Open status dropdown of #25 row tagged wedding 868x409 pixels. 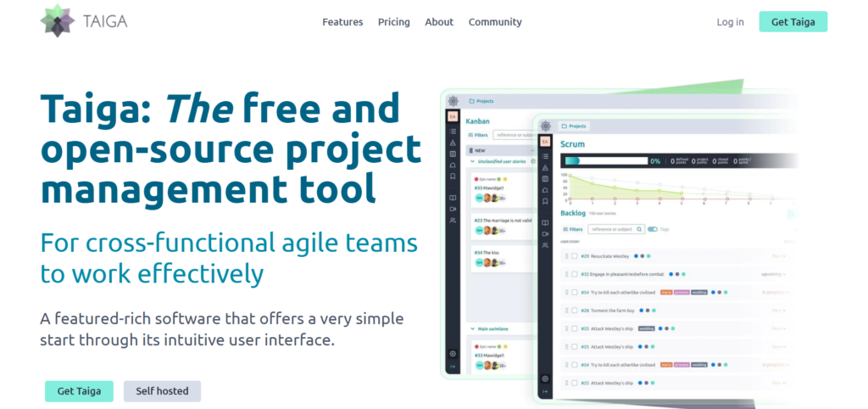(x=779, y=328)
